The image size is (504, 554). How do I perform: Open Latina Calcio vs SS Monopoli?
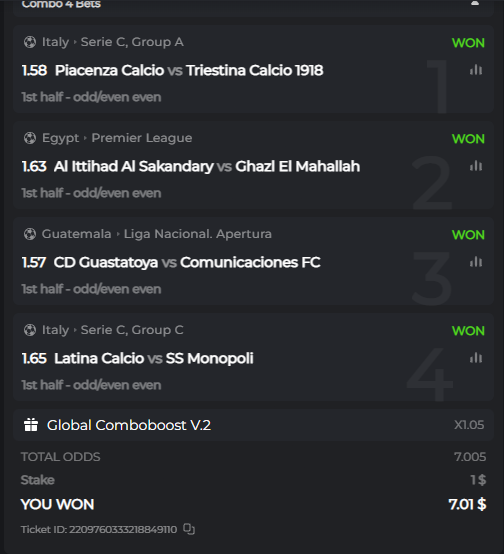tap(154, 359)
